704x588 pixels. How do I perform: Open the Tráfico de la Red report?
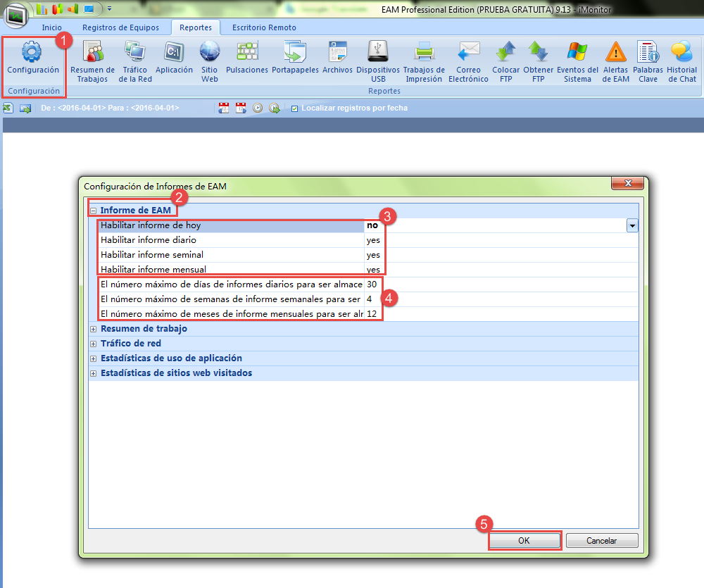click(x=135, y=61)
